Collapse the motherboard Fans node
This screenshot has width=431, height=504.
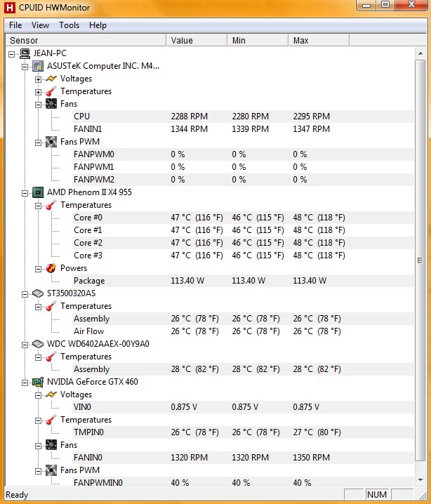[x=38, y=105]
